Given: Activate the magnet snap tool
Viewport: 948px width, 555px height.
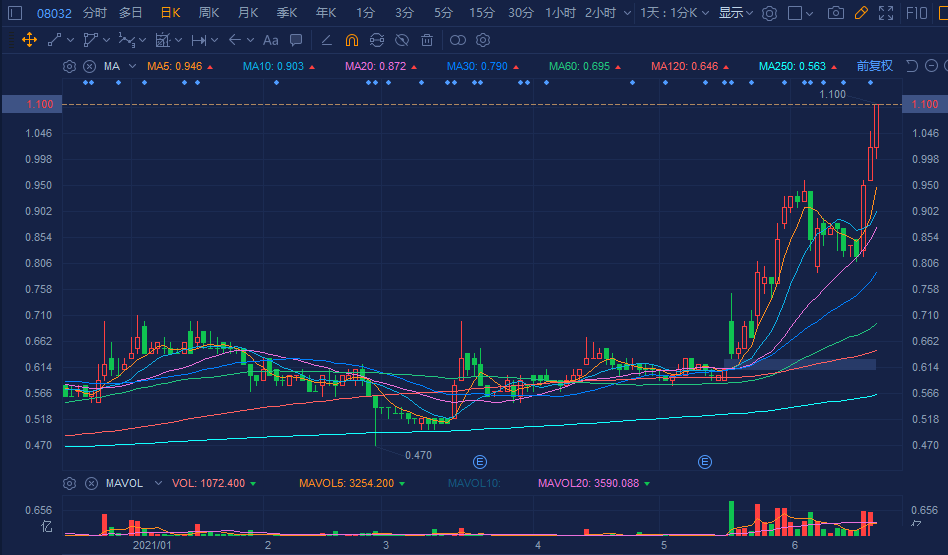Looking at the screenshot, I should pyautogui.click(x=351, y=40).
